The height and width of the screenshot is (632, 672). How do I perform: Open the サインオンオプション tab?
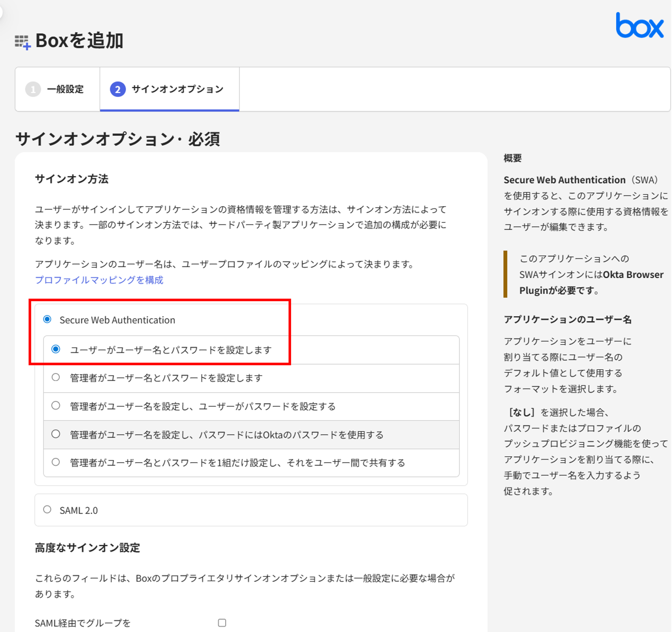(x=177, y=89)
